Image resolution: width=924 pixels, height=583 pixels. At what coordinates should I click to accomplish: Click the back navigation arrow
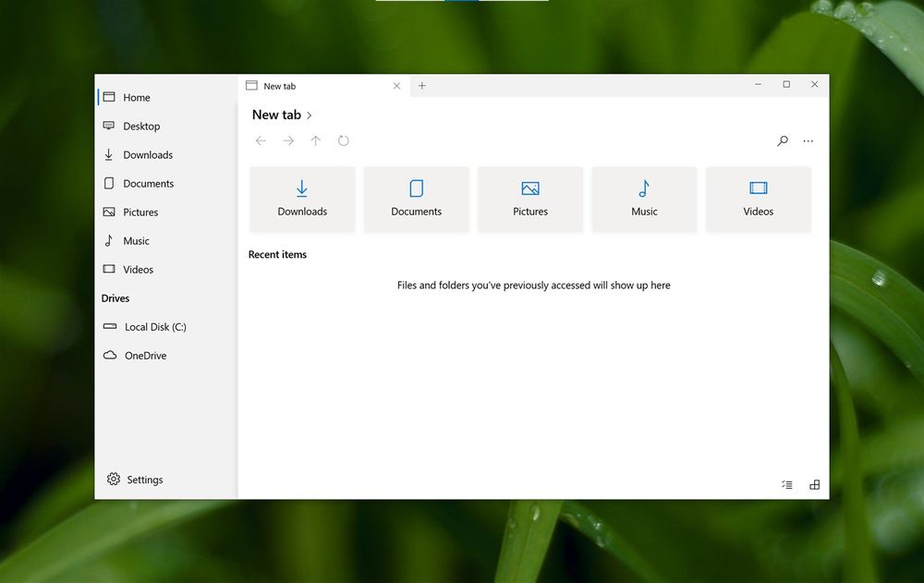pos(261,140)
